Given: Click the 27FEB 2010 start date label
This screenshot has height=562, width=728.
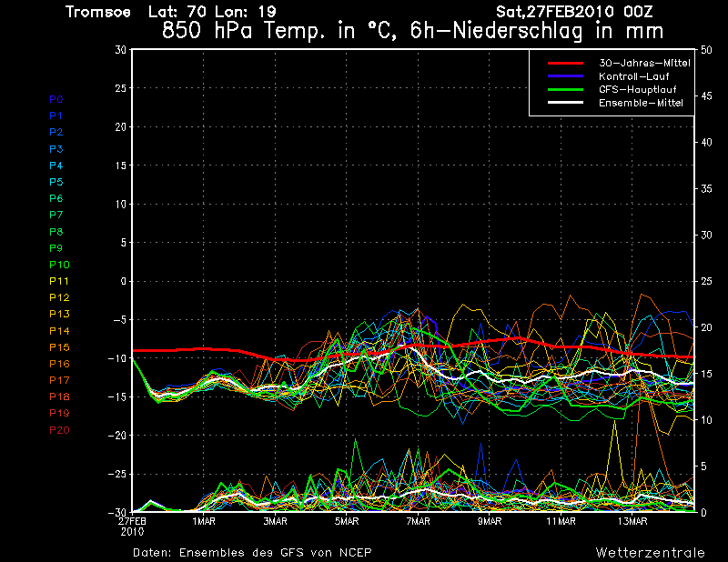Looking at the screenshot, I should [132, 526].
